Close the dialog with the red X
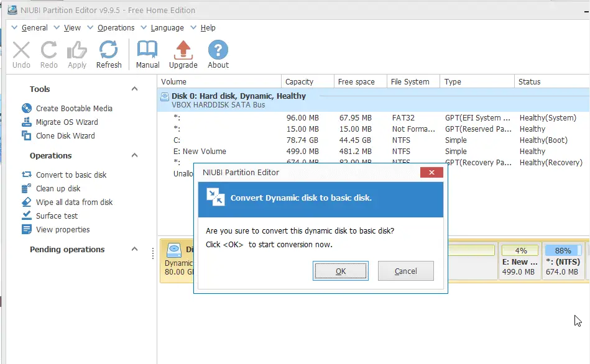This screenshot has height=364, width=590. coord(431,172)
